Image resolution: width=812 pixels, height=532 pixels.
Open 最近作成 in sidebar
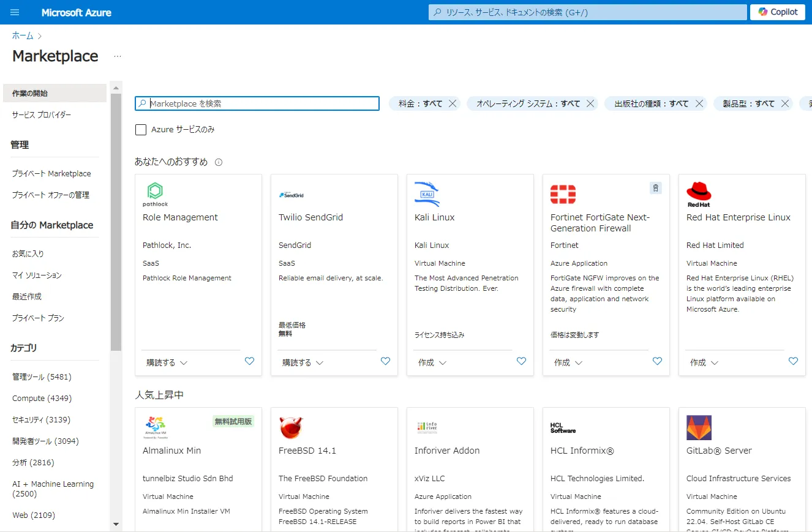(27, 296)
